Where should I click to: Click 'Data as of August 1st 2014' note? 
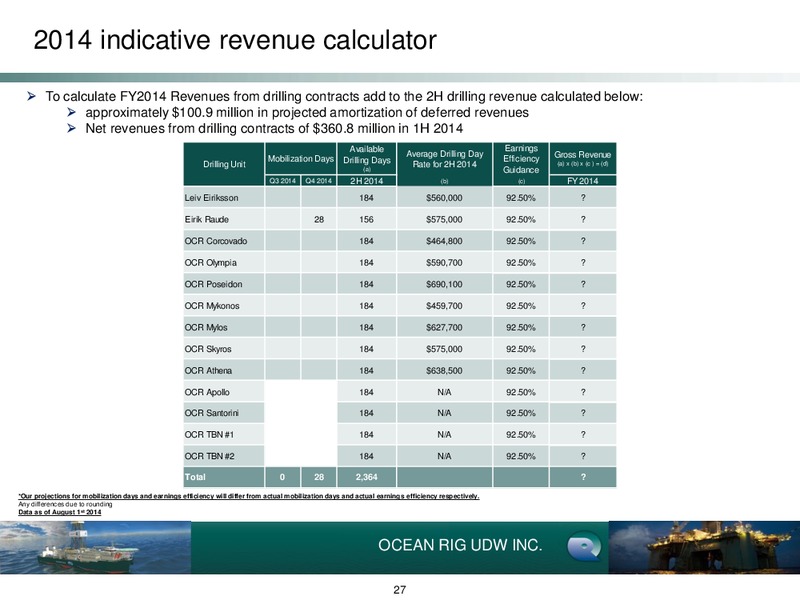60,512
